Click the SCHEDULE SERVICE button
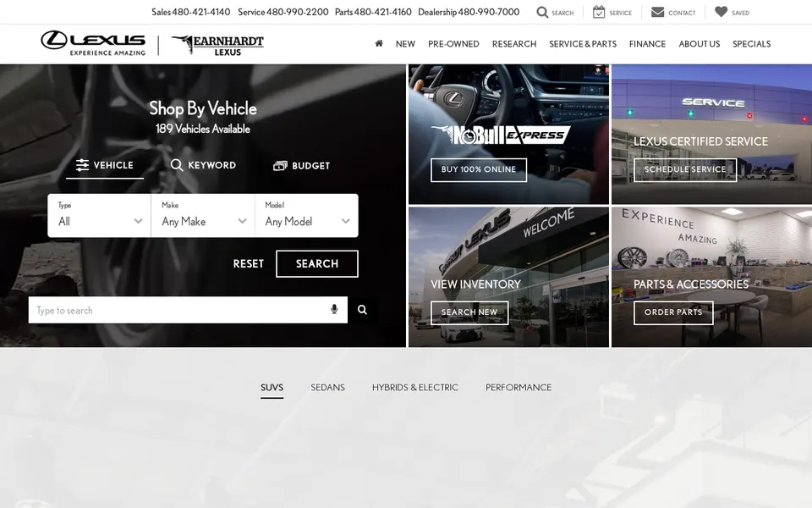 [x=685, y=170]
